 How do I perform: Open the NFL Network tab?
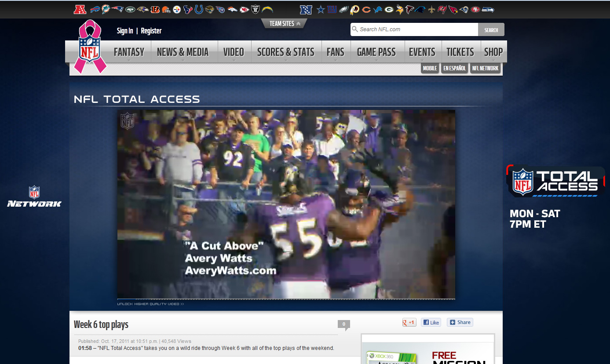[x=486, y=68]
